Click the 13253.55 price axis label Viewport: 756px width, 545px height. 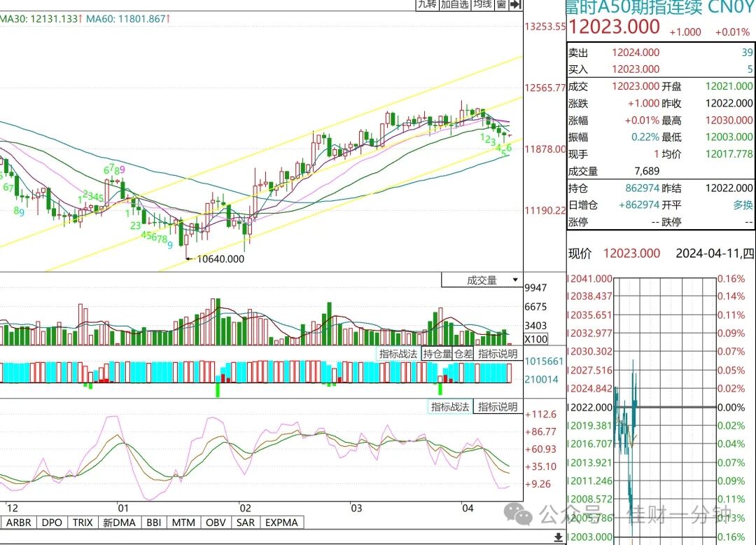tap(545, 27)
